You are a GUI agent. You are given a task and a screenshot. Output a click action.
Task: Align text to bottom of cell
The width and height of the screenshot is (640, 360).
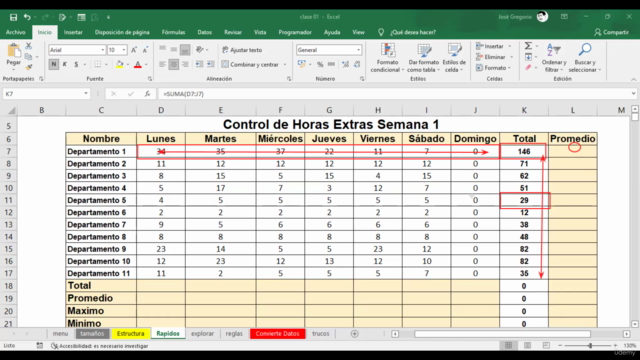click(x=185, y=50)
